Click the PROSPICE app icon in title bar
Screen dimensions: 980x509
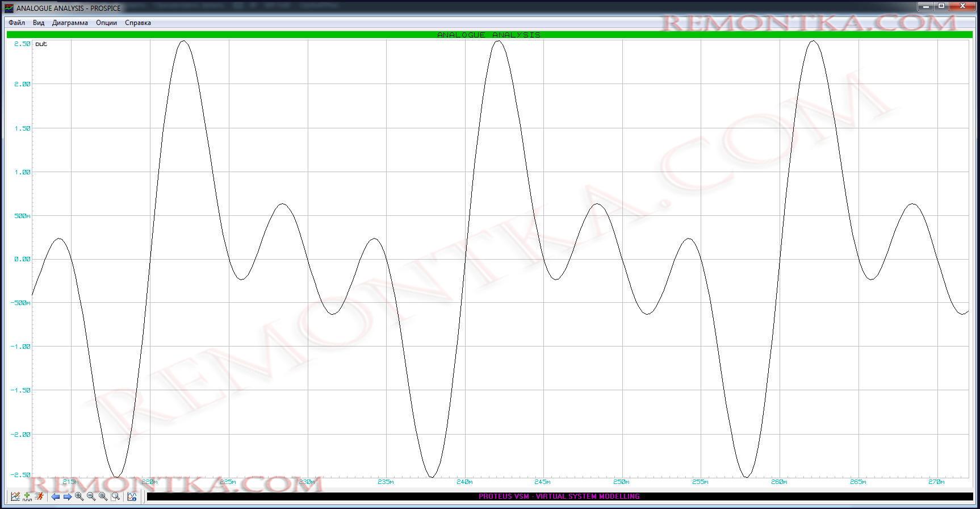point(9,8)
